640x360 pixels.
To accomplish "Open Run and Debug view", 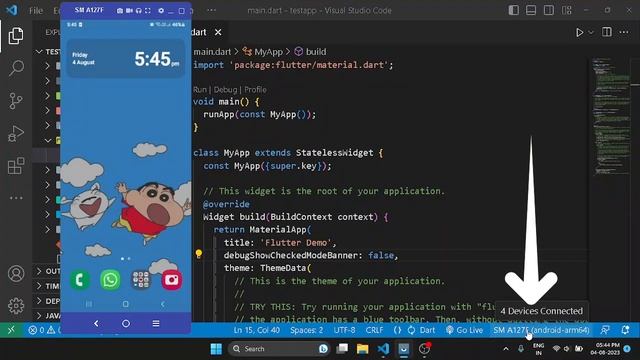I will click(16, 133).
